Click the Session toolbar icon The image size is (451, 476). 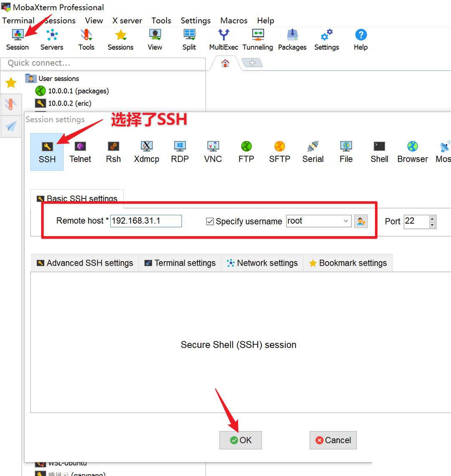(x=18, y=40)
